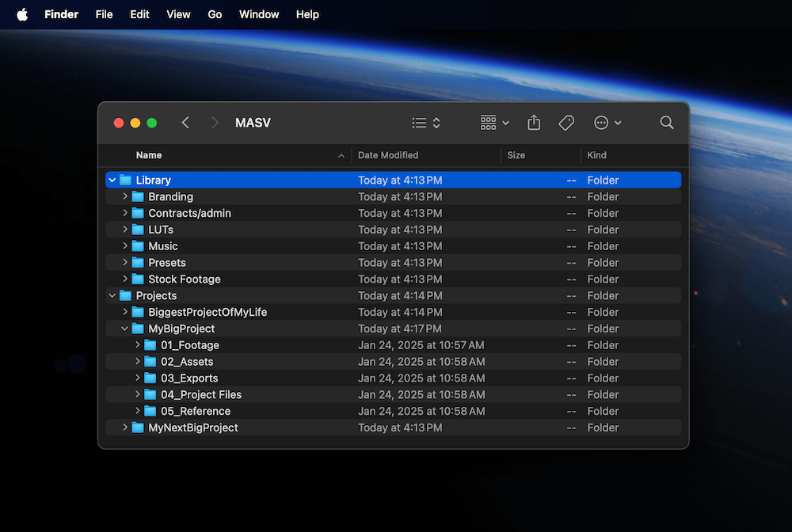Expand the Music folder
The image size is (792, 532).
click(125, 245)
